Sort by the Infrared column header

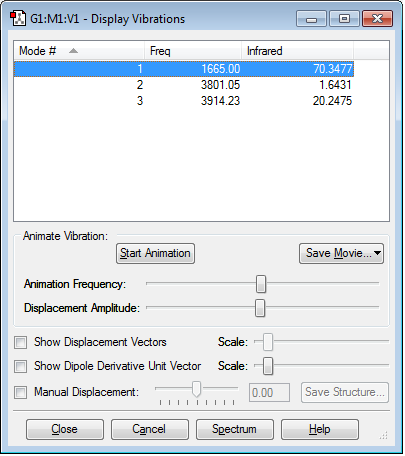tap(297, 51)
